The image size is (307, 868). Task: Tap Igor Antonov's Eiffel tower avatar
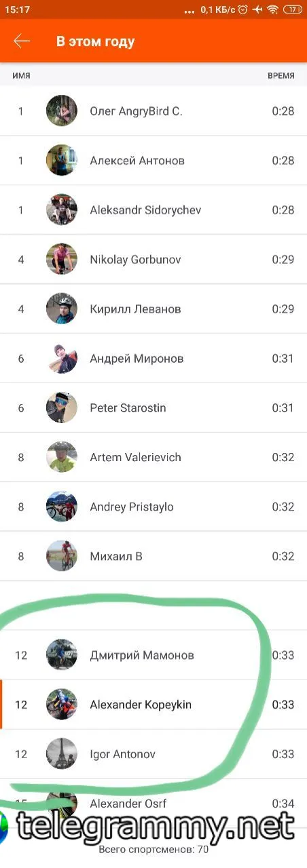pyautogui.click(x=62, y=754)
